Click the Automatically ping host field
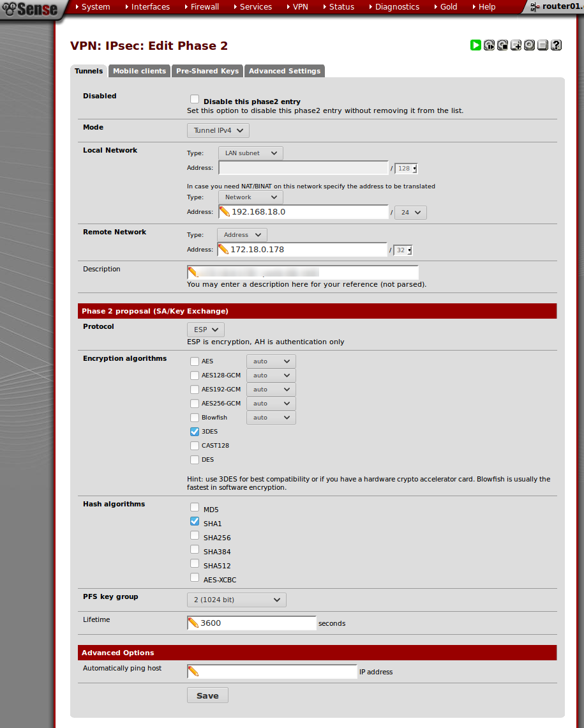 272,672
